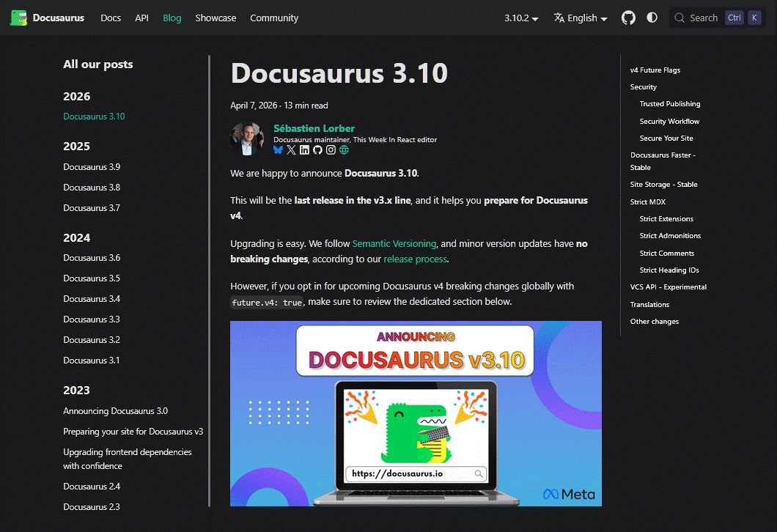Open Docusaurus 2.3 post in sidebar
777x532 pixels.
coord(92,507)
